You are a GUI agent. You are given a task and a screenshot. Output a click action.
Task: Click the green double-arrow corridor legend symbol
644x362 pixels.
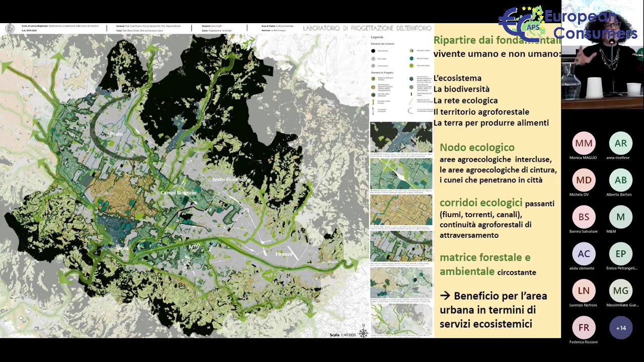click(x=374, y=102)
